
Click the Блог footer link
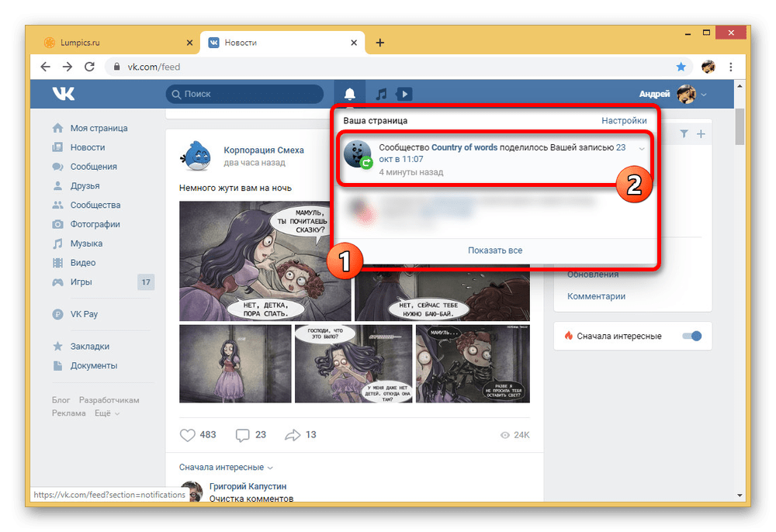(61, 400)
